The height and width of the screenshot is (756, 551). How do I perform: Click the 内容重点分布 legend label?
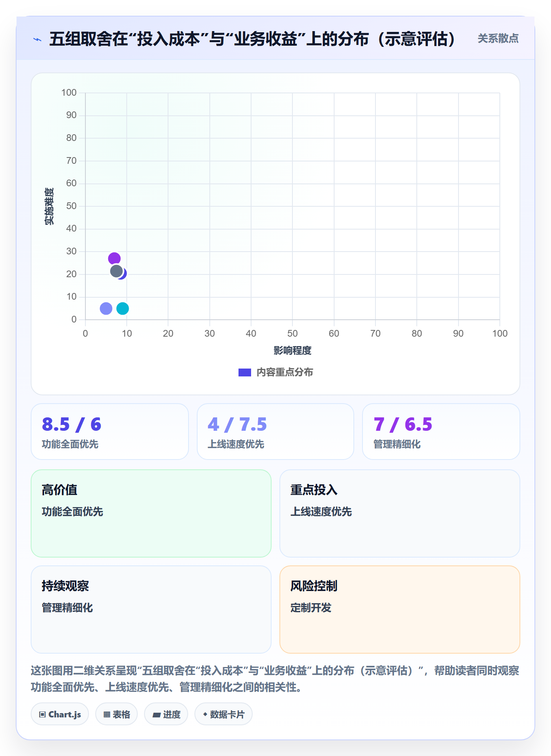point(285,372)
